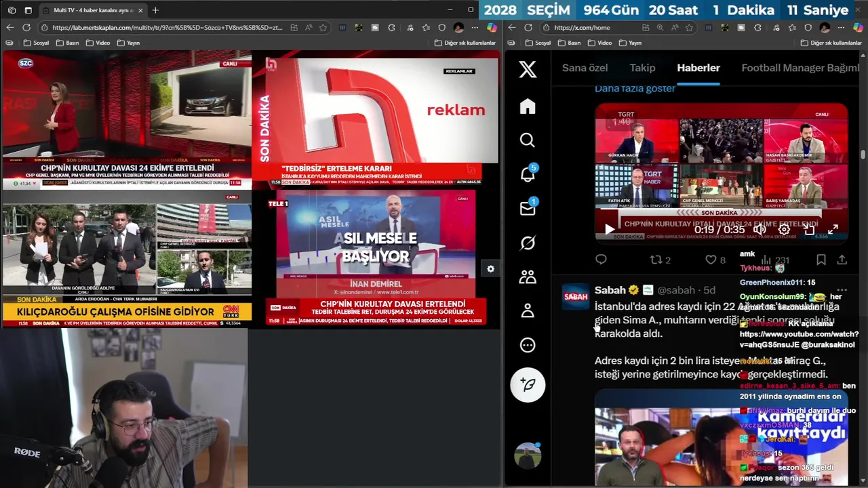
Task: Share the TGRT video post
Action: [x=842, y=260]
